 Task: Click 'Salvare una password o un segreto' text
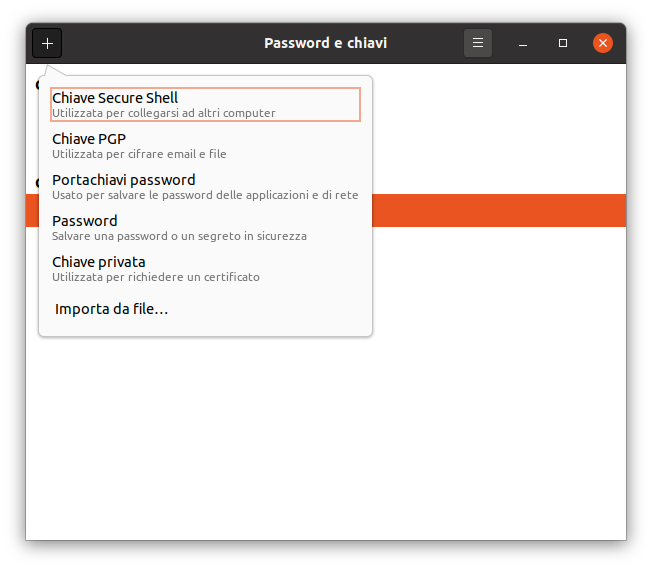(x=179, y=236)
